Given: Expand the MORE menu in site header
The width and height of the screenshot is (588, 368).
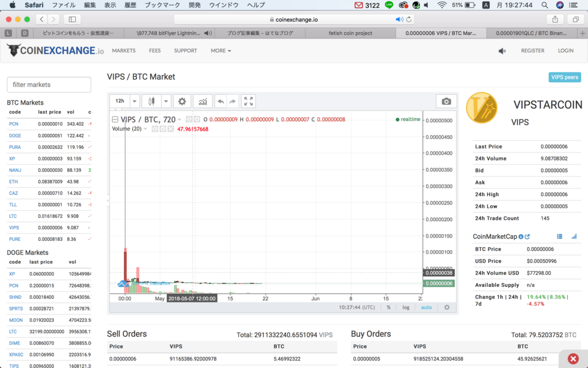Looking at the screenshot, I should (220, 51).
